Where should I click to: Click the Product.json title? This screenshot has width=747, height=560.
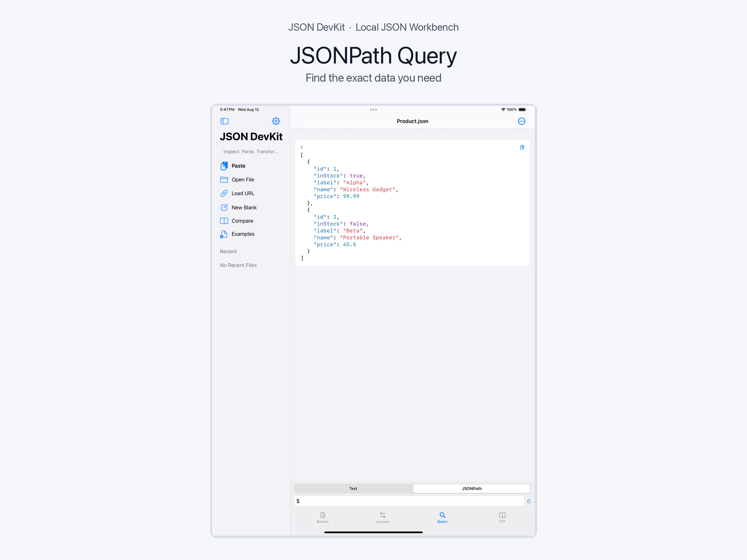coord(412,121)
